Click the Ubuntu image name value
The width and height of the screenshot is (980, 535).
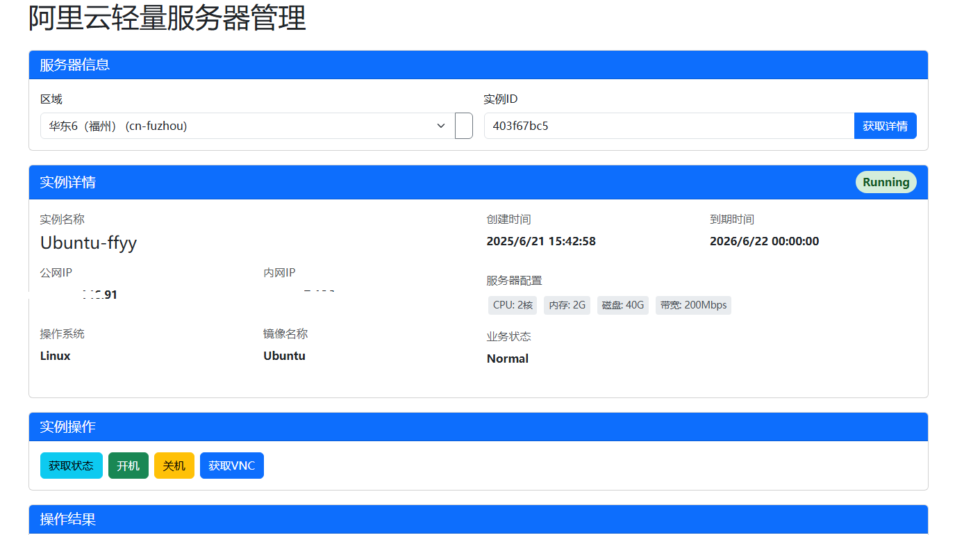coord(285,356)
